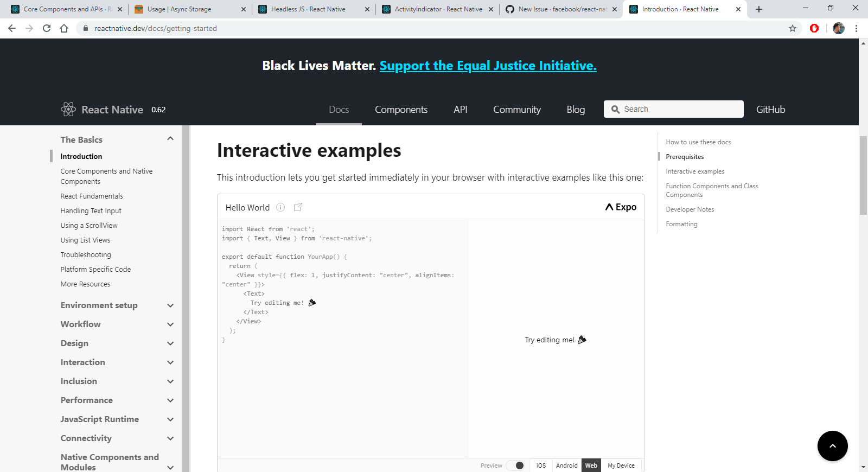Click the page vertical scrollbar thumb

863,175
